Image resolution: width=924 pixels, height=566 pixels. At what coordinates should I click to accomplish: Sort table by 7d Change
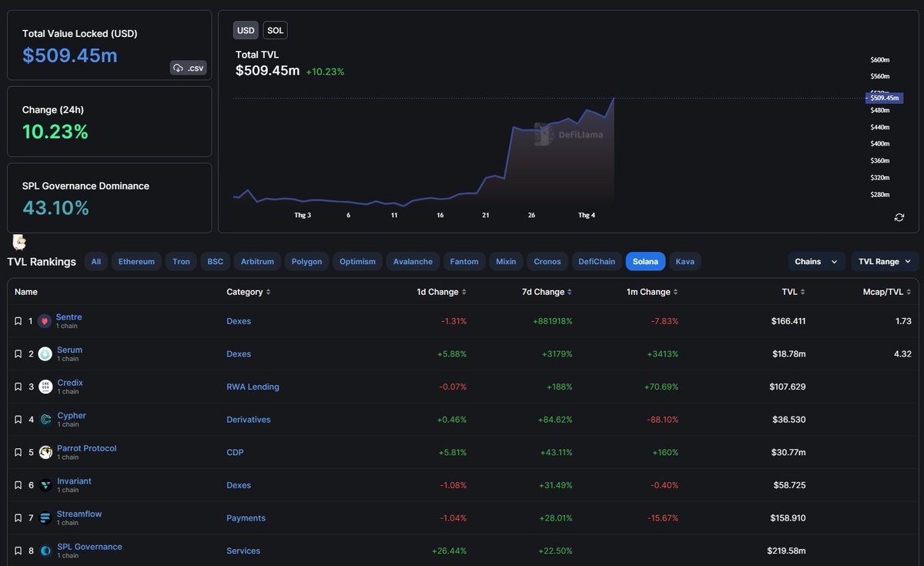point(547,292)
